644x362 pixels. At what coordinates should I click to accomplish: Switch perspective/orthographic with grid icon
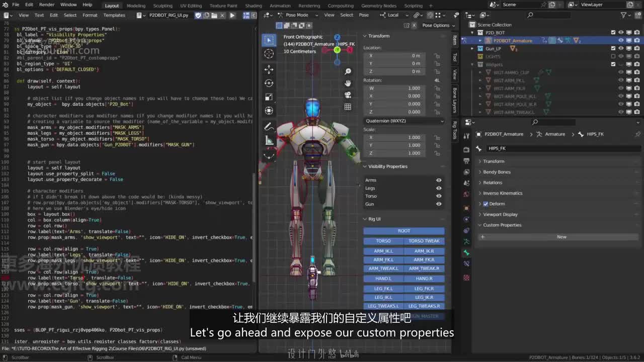[348, 107]
